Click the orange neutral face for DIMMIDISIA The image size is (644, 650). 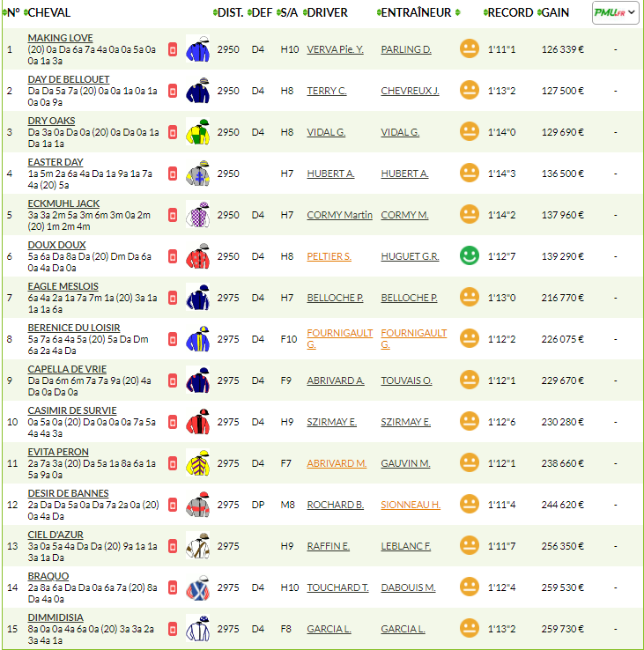point(470,628)
